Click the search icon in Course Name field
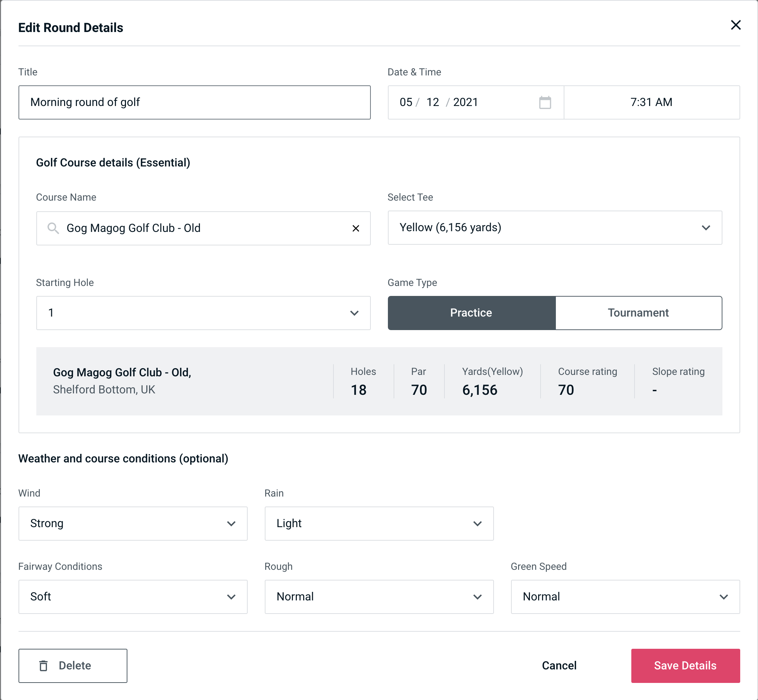This screenshot has height=700, width=758. [53, 228]
